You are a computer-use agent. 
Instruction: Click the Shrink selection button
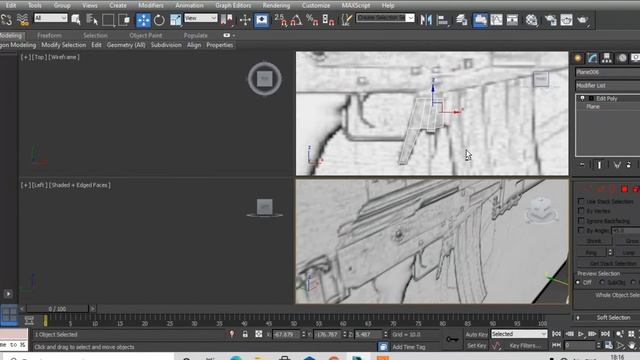[593, 241]
